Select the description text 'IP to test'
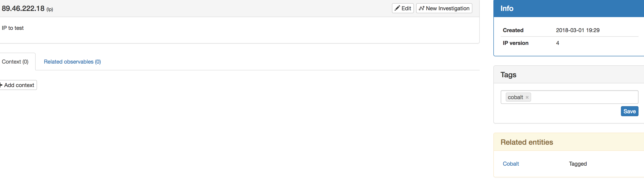 [13, 28]
